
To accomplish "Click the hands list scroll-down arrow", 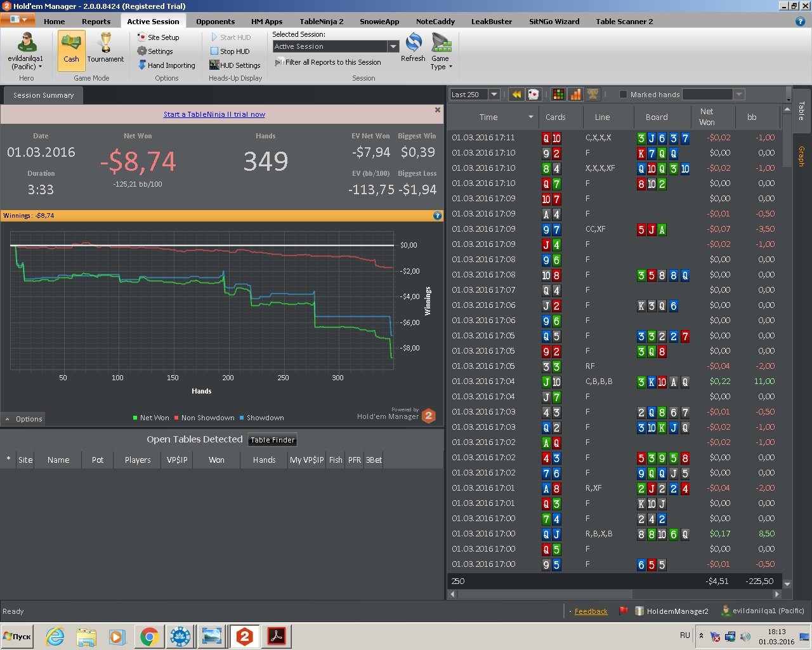I will pyautogui.click(x=787, y=583).
